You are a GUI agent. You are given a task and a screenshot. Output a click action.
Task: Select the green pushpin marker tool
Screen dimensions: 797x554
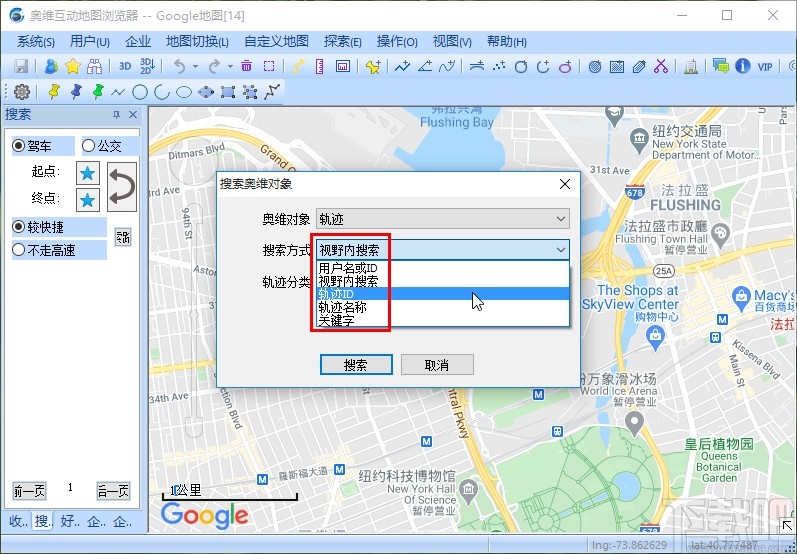(x=98, y=91)
